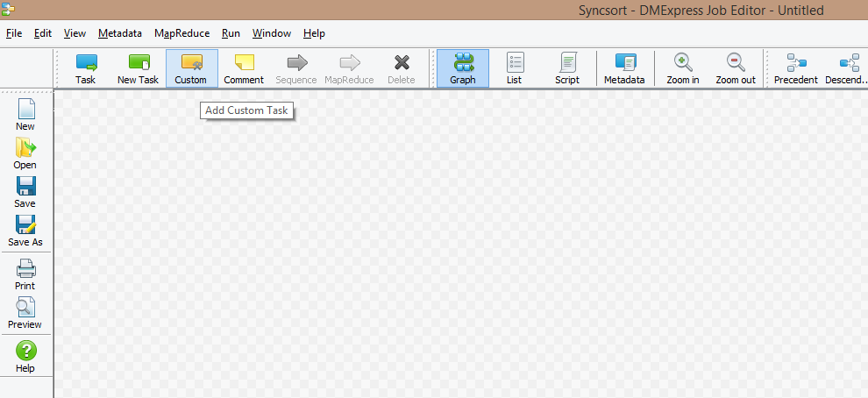Show Descendant tasks

[846, 68]
